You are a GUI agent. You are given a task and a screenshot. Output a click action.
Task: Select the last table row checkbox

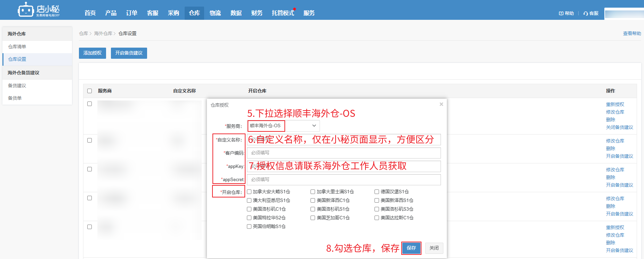pos(89,227)
